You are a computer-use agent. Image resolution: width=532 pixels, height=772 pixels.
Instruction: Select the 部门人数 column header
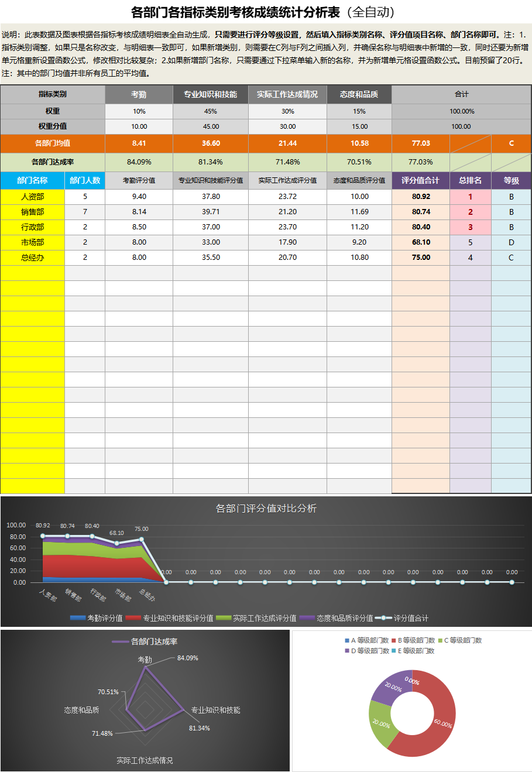tap(85, 180)
